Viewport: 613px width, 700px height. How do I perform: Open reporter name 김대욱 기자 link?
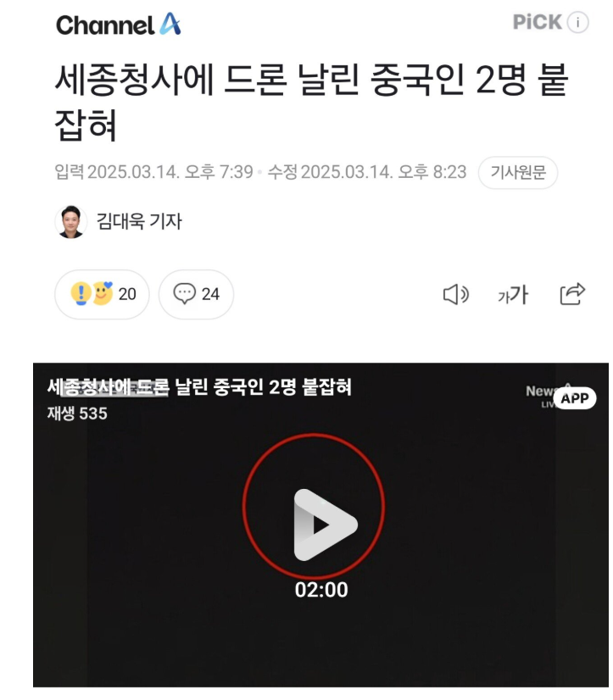tap(139, 221)
